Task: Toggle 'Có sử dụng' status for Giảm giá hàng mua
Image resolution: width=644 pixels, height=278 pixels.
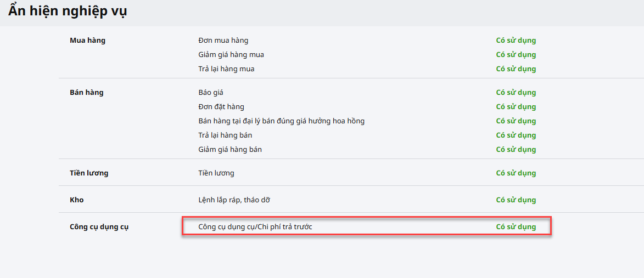Action: 516,55
